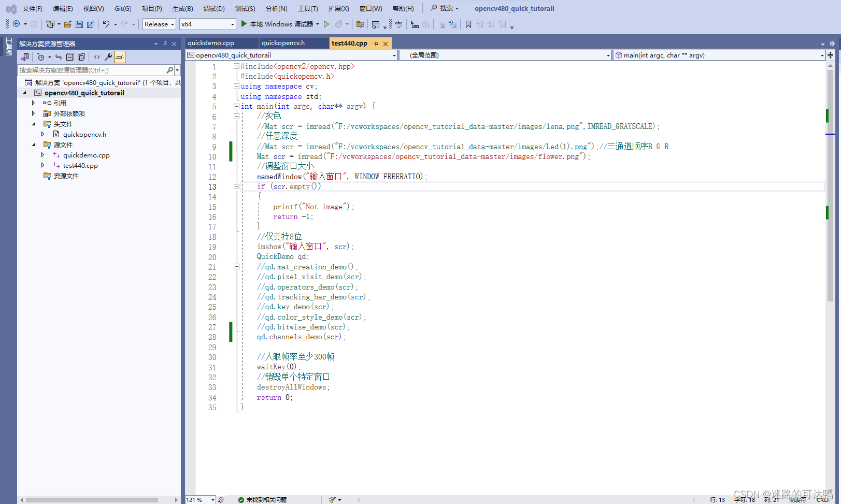Click the no-issues-found green check icon
Image resolution: width=841 pixels, height=504 pixels.
(241, 500)
